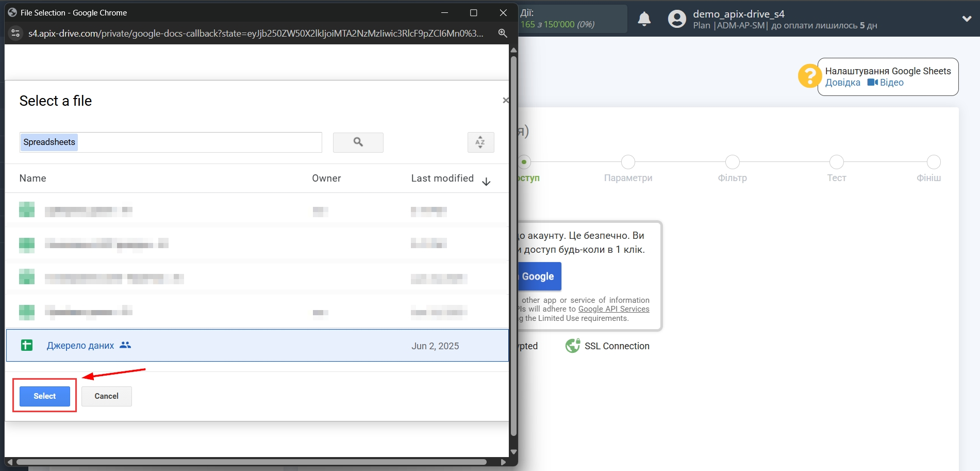Reverse sort order via the down arrow
This screenshot has width=980, height=471.
tap(486, 182)
